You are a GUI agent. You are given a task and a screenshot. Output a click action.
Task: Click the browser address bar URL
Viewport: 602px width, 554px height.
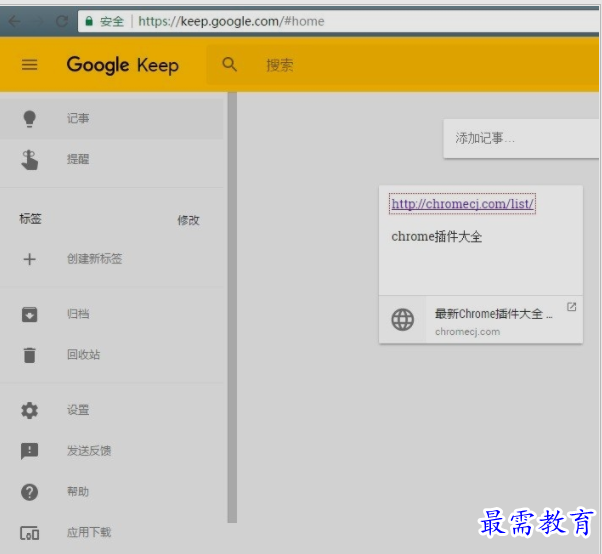[x=231, y=21]
